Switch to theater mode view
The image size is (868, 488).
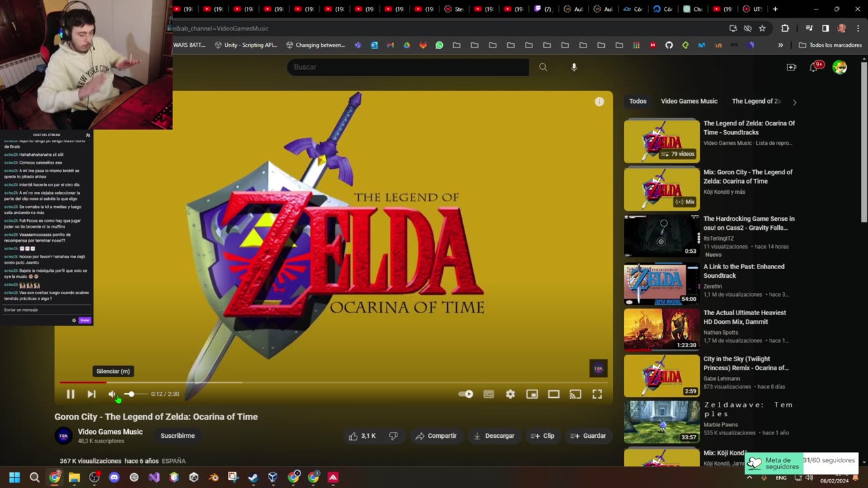click(553, 394)
